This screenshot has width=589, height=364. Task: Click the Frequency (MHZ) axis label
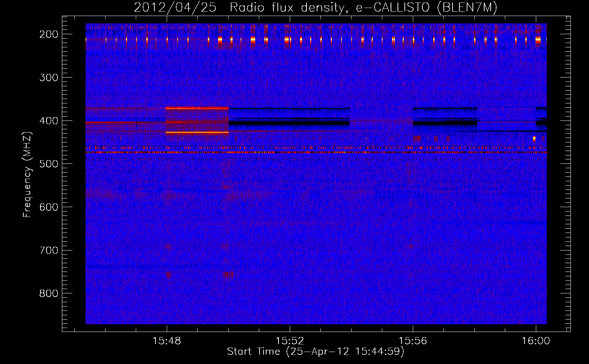coord(27,174)
